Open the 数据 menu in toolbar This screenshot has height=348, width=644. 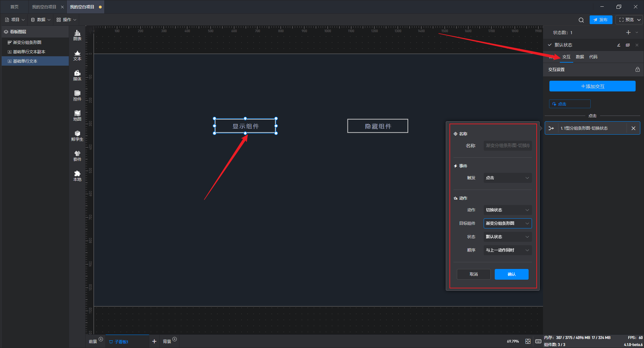coord(41,20)
